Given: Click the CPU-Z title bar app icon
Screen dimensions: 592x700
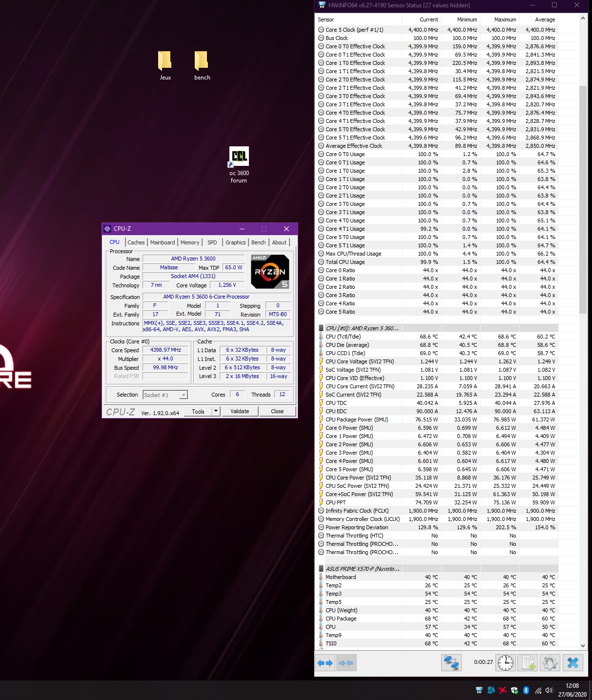Looking at the screenshot, I should pos(108,229).
